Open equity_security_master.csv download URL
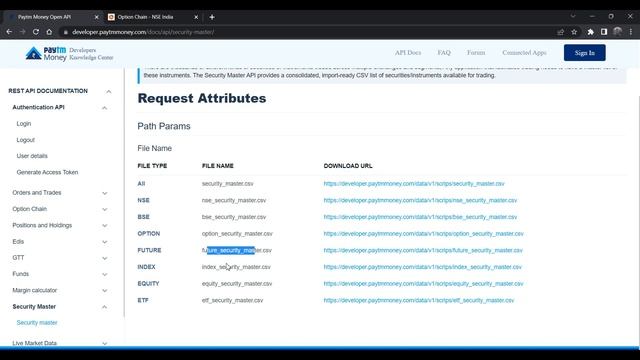Image resolution: width=640 pixels, height=360 pixels. (423, 284)
